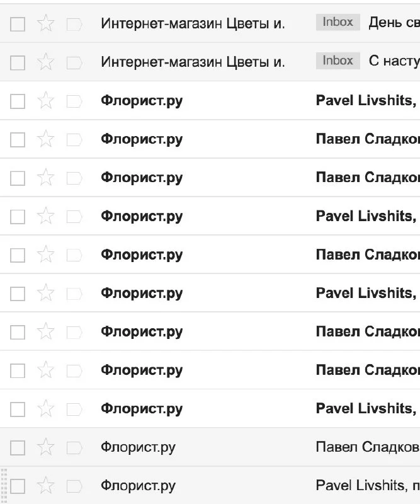Open the first unread Pavel Livshits message
Screen dimensions: 420x504
point(365,101)
